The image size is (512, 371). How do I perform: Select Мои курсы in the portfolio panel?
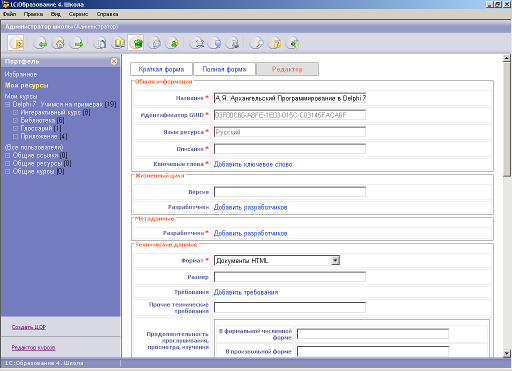21,96
